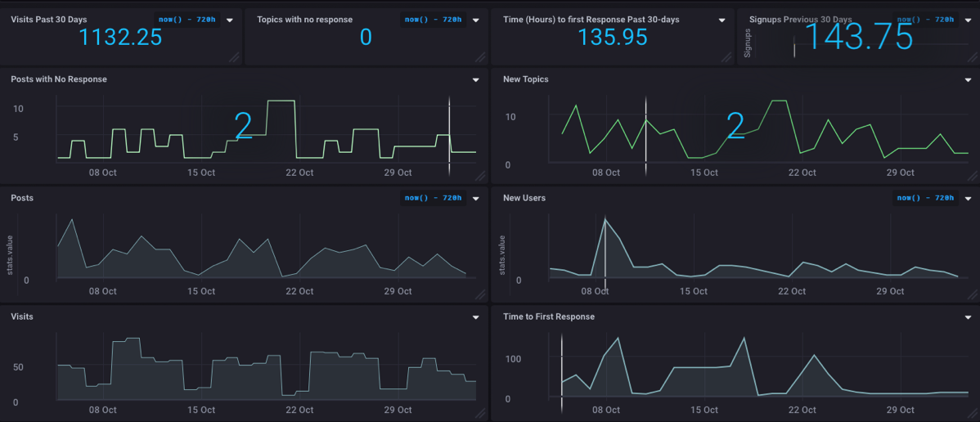
Task: Click the resize corner of the New Users panel
Action: (x=972, y=294)
